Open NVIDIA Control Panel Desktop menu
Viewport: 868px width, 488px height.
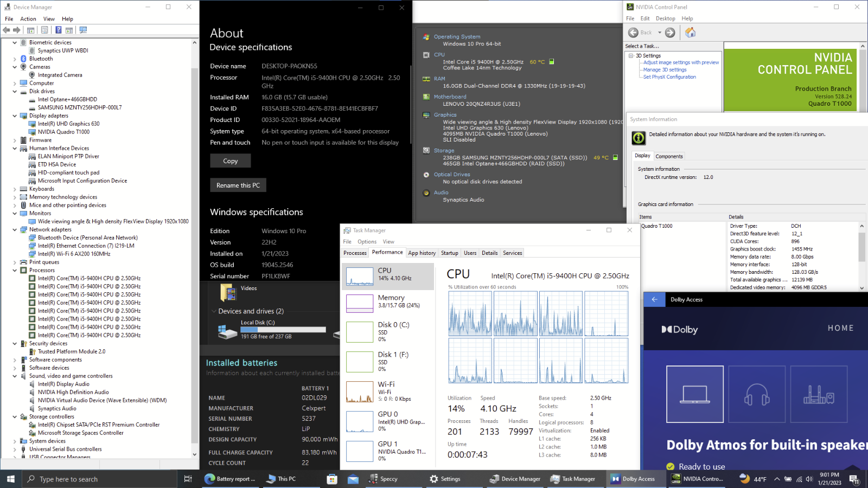[665, 18]
